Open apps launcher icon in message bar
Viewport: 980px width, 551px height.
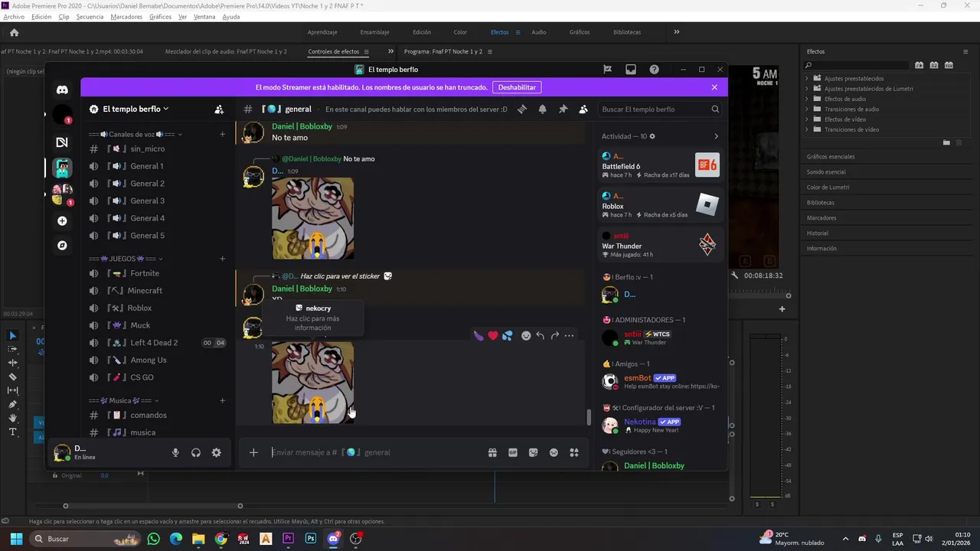point(574,453)
